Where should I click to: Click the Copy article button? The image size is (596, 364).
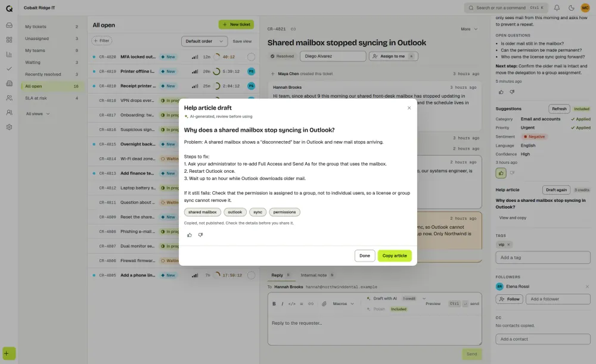[x=394, y=256]
